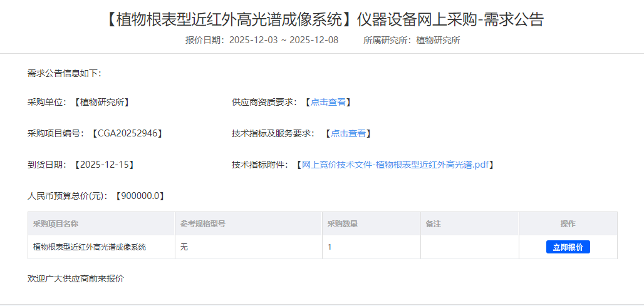The width and height of the screenshot is (644, 306).
Task: Click the project number CGA20252946
Action: click(x=127, y=133)
